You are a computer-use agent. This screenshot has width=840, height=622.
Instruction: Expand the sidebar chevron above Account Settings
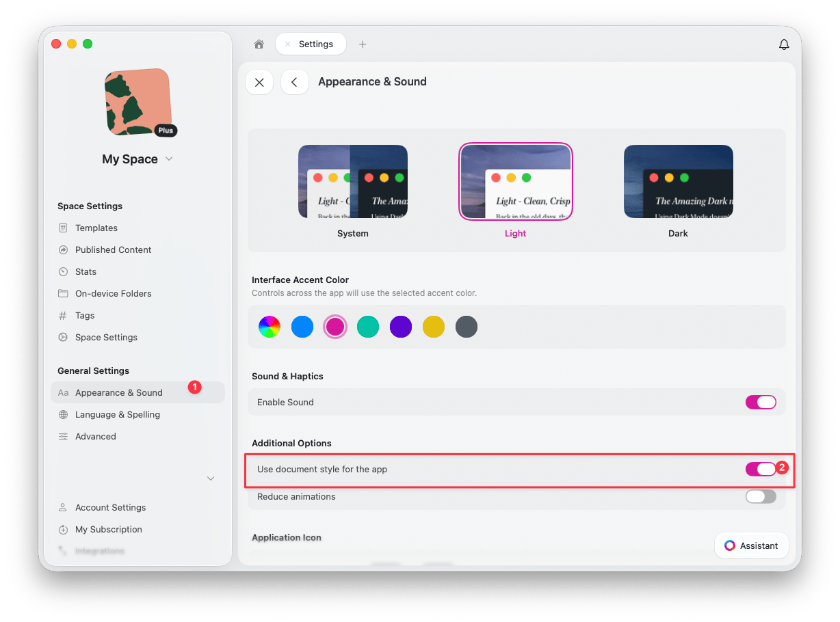(x=211, y=478)
